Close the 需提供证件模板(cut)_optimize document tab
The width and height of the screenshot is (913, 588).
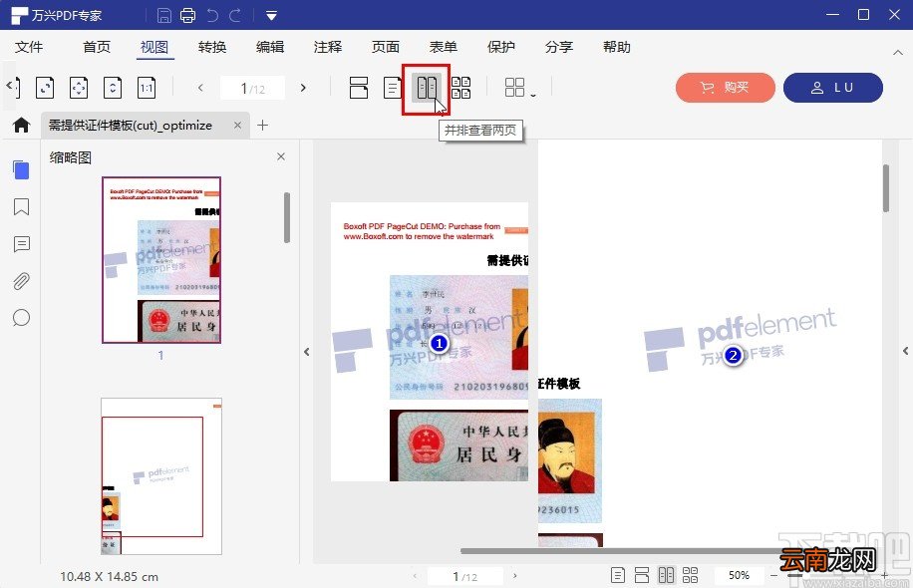tap(237, 126)
